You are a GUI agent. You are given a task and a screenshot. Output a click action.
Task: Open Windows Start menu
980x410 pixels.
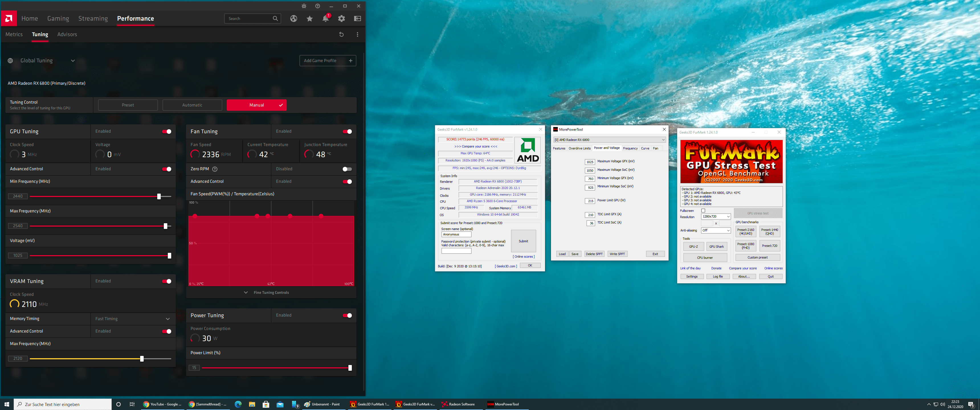(7, 404)
